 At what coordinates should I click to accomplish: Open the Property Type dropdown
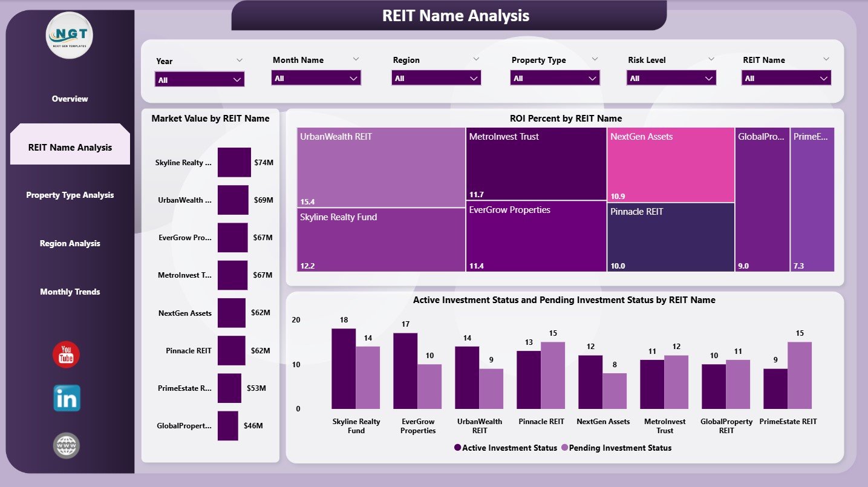coord(554,78)
